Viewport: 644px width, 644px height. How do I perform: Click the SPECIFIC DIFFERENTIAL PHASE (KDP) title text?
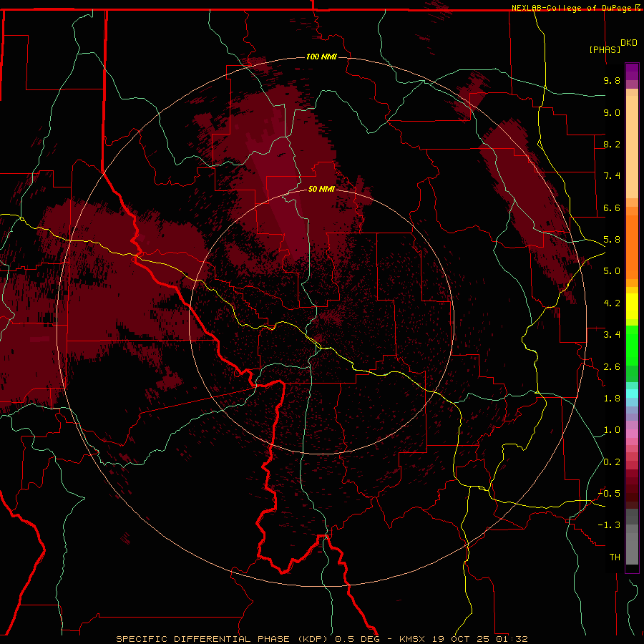tap(224, 639)
